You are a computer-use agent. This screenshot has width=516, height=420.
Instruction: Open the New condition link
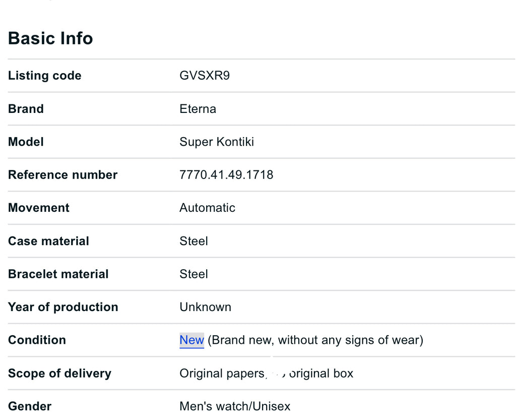click(x=191, y=340)
